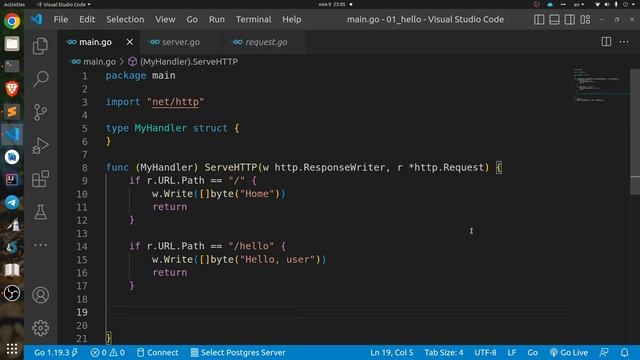Change the LF end of line sequence
The height and width of the screenshot is (360, 640).
[x=512, y=352]
